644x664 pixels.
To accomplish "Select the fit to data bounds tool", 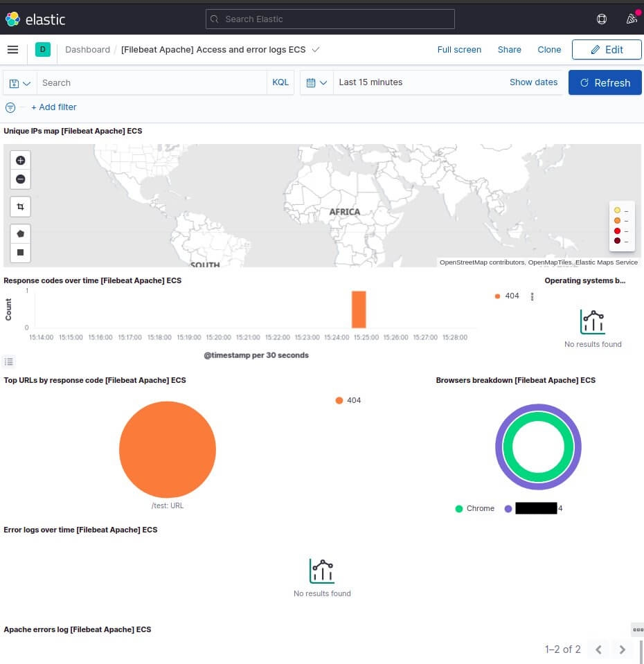I will [20, 207].
